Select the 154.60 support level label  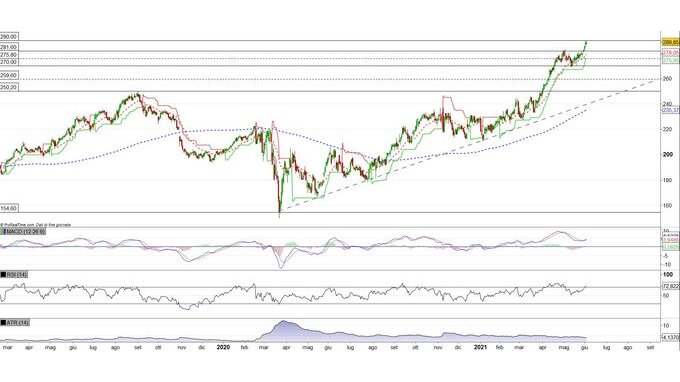click(9, 209)
